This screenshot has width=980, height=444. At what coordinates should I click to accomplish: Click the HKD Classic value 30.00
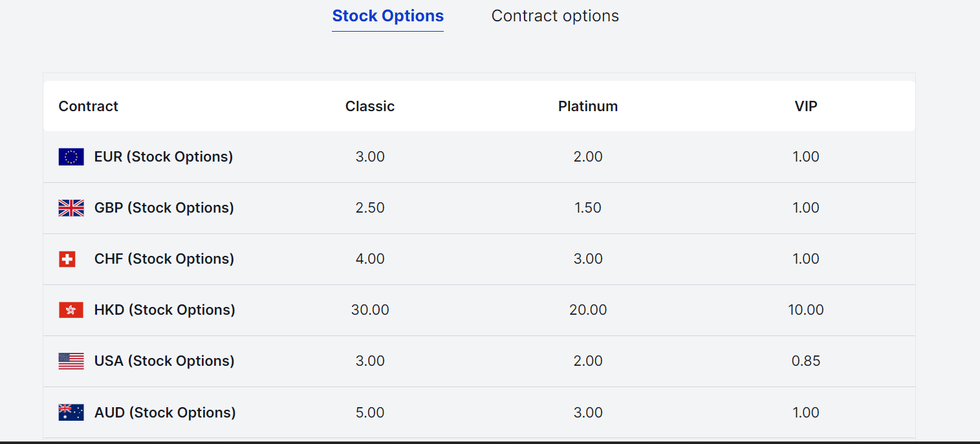point(370,310)
